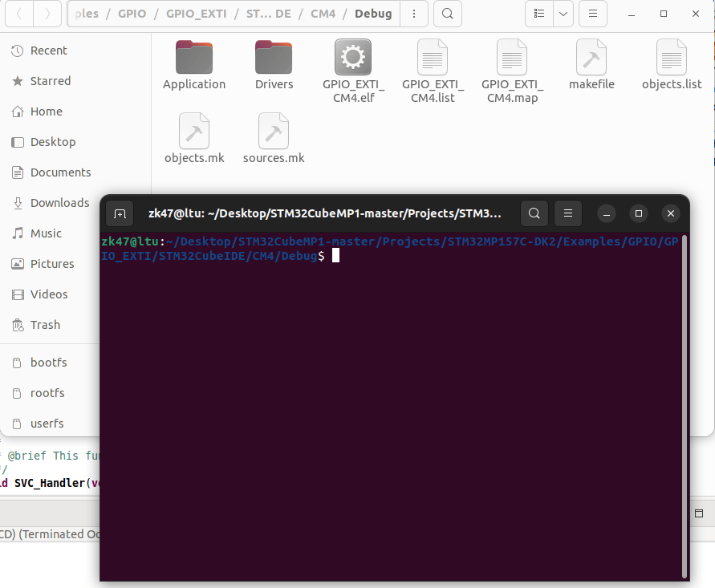Select the sources.mk file
Viewport: 715px width, 588px height.
coord(274,139)
